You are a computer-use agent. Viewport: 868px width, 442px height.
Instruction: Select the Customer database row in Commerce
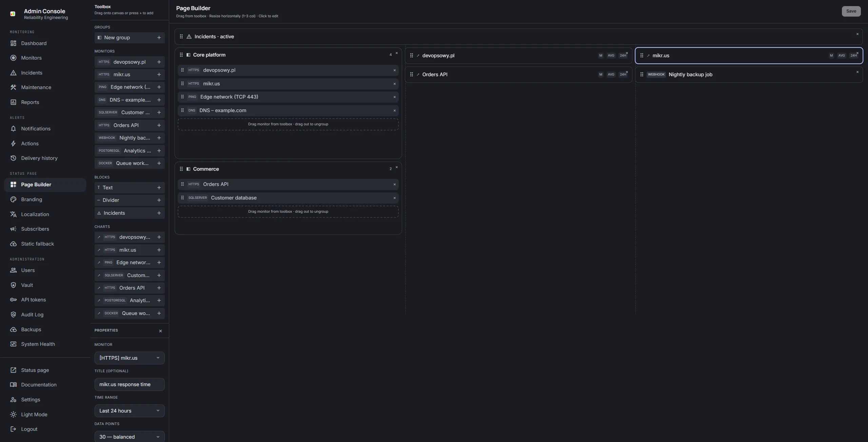point(288,198)
